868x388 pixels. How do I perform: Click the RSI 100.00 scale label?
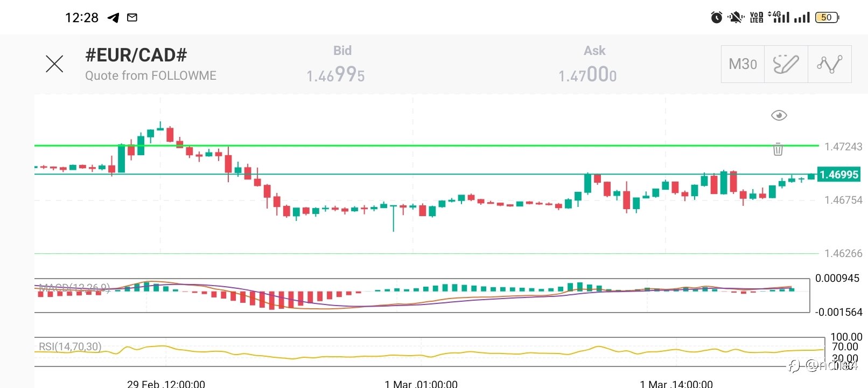click(x=846, y=337)
